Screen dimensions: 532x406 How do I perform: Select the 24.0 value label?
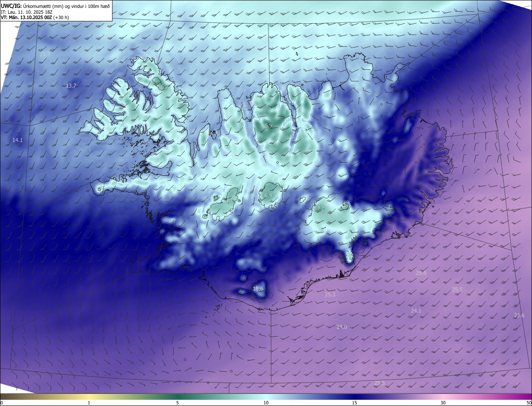click(342, 327)
